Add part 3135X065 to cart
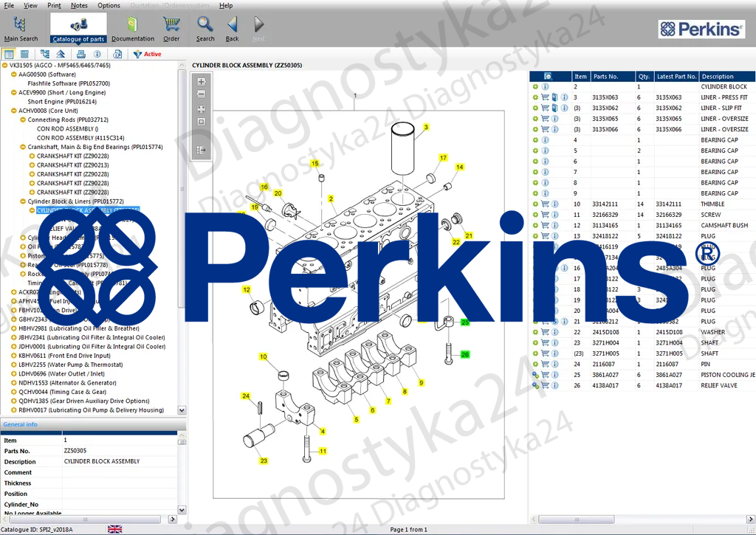Viewport: 756px width, 535px height. [x=545, y=119]
